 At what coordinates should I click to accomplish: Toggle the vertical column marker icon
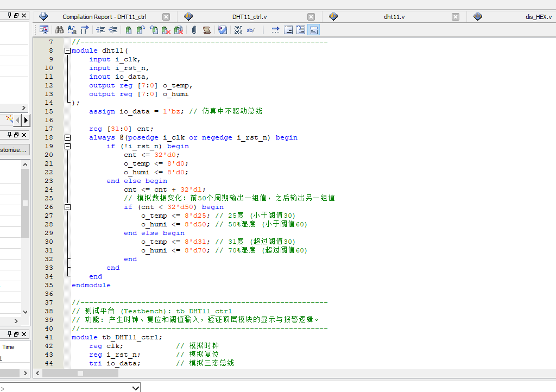[263, 30]
